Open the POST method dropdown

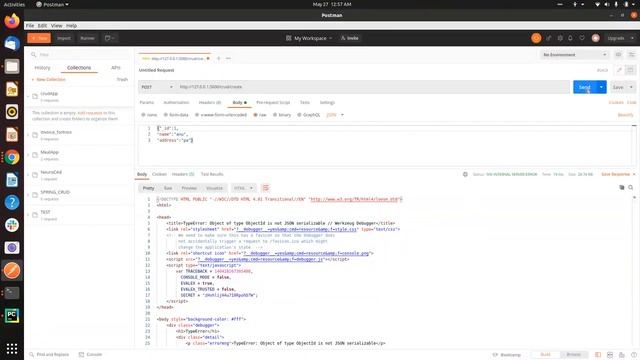(157, 87)
